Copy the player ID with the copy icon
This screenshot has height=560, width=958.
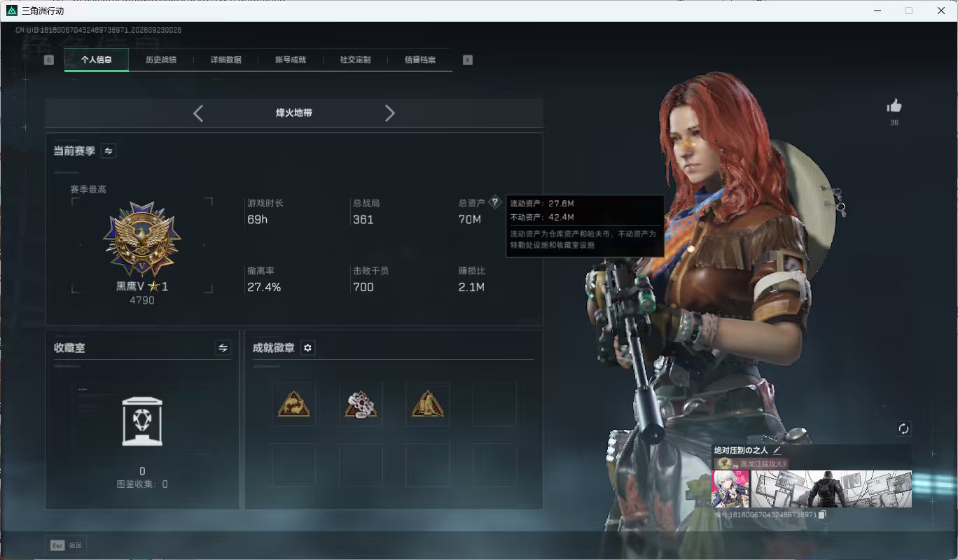click(x=823, y=514)
